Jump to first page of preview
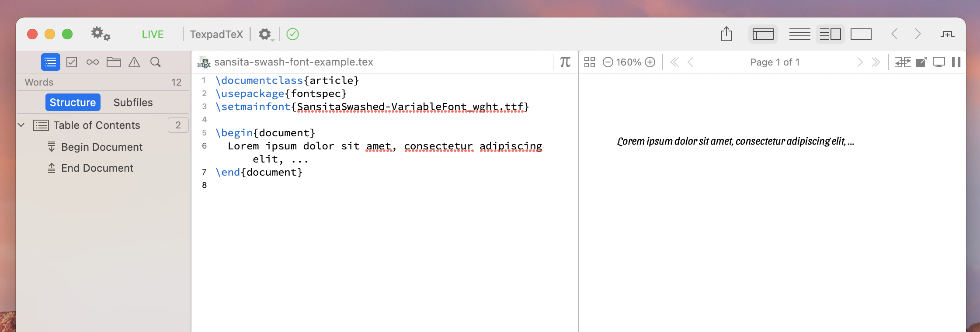This screenshot has width=980, height=332. [x=674, y=62]
